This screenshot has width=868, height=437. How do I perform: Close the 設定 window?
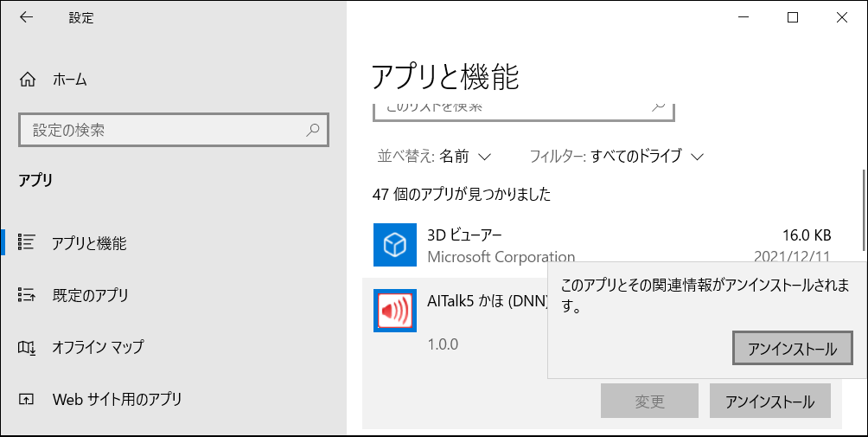click(841, 17)
